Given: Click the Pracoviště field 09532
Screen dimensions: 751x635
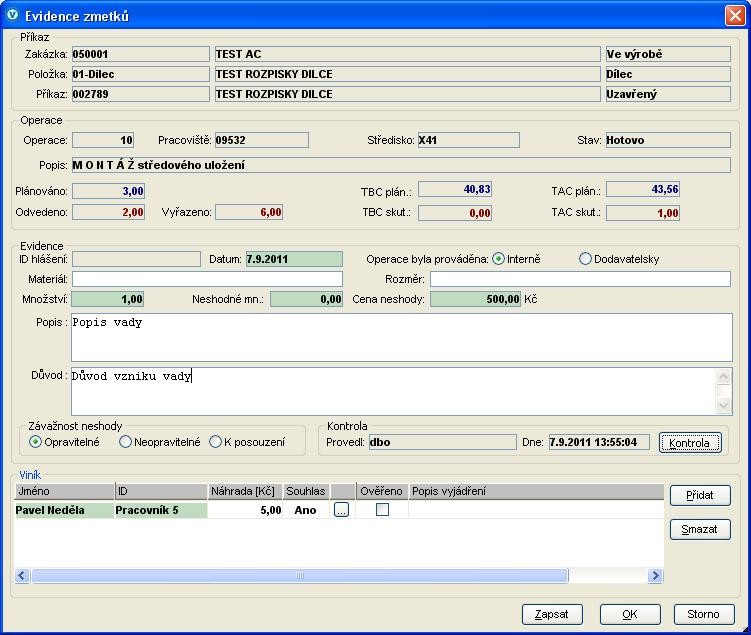Looking at the screenshot, I should click(262, 140).
